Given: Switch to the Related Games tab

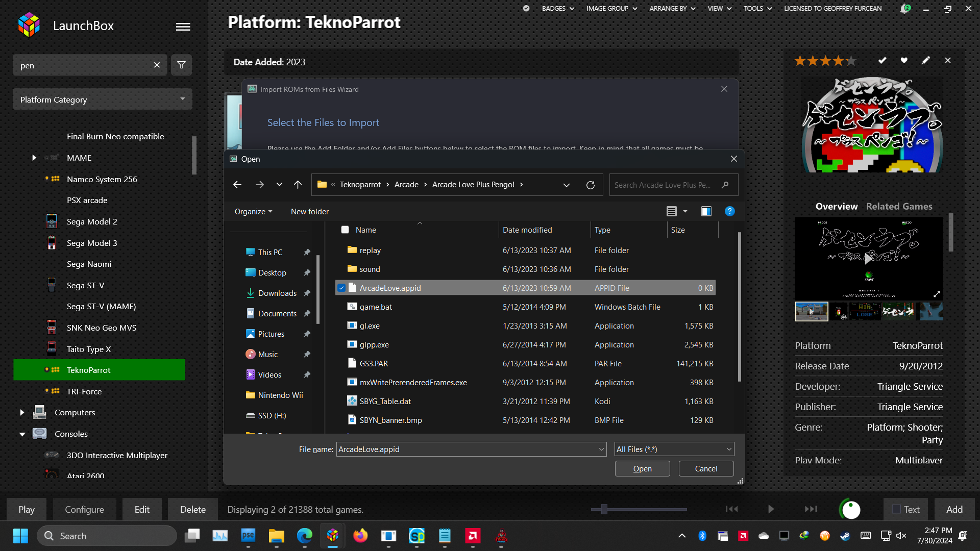Looking at the screenshot, I should point(899,206).
